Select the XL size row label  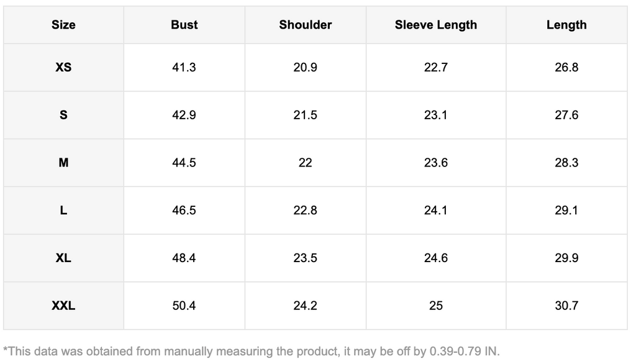(63, 258)
